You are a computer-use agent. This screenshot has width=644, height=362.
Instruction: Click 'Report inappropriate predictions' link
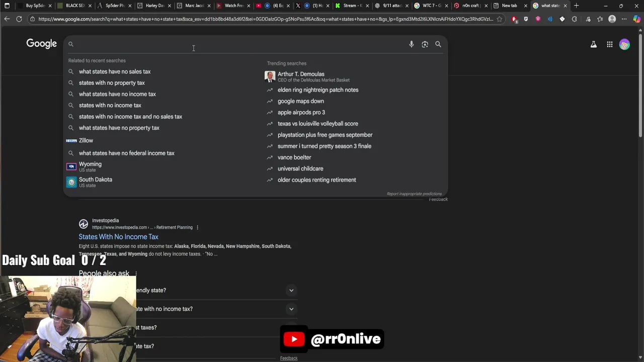click(x=414, y=194)
